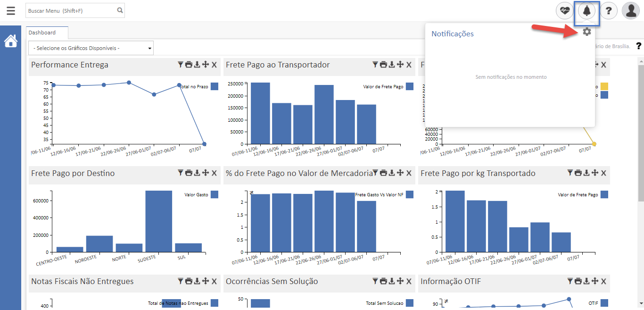The height and width of the screenshot is (310, 644).
Task: Switch to the Dashboard tab
Action: coord(42,33)
